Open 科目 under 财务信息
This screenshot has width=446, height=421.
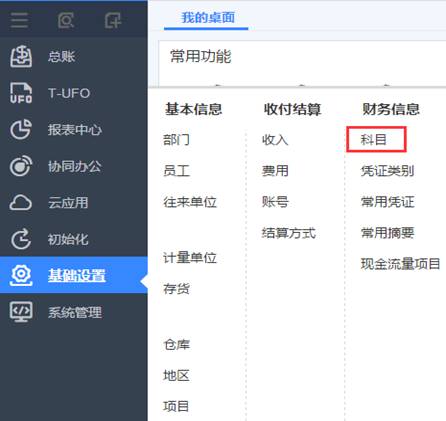point(374,139)
